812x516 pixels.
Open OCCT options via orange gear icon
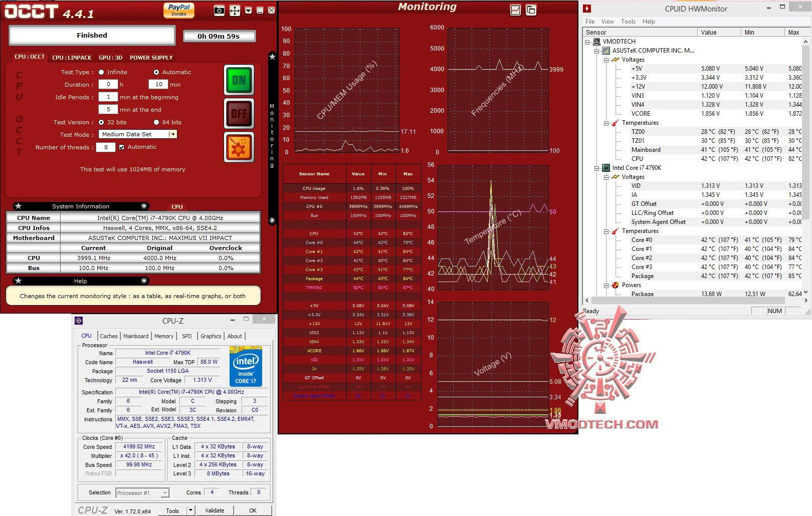(x=239, y=147)
